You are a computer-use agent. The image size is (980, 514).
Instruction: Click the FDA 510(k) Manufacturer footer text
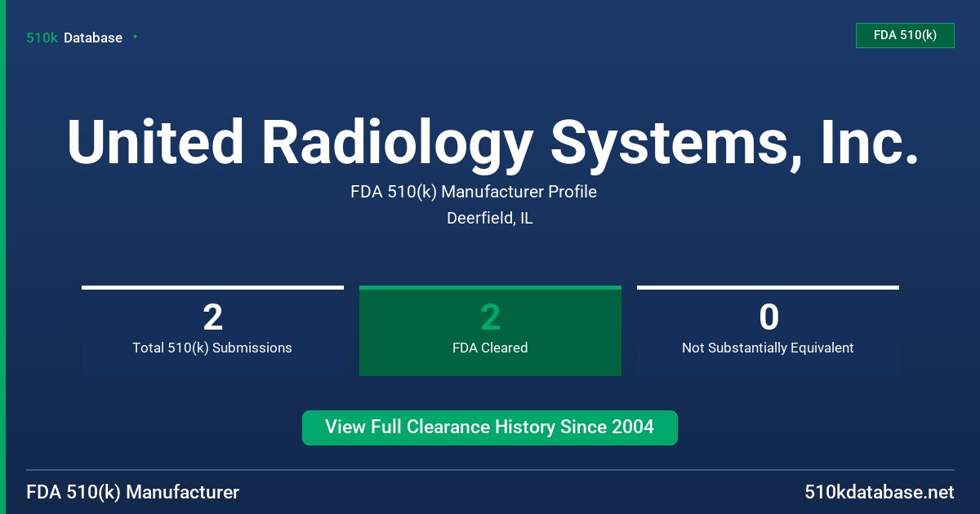pyautogui.click(x=133, y=492)
